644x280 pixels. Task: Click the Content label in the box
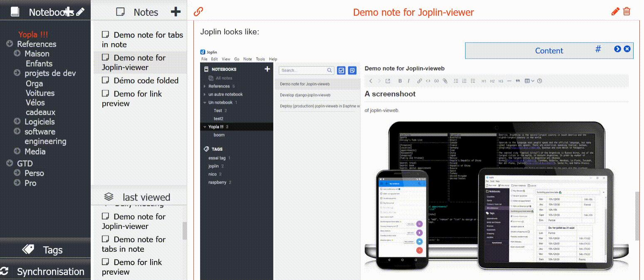[x=549, y=51]
